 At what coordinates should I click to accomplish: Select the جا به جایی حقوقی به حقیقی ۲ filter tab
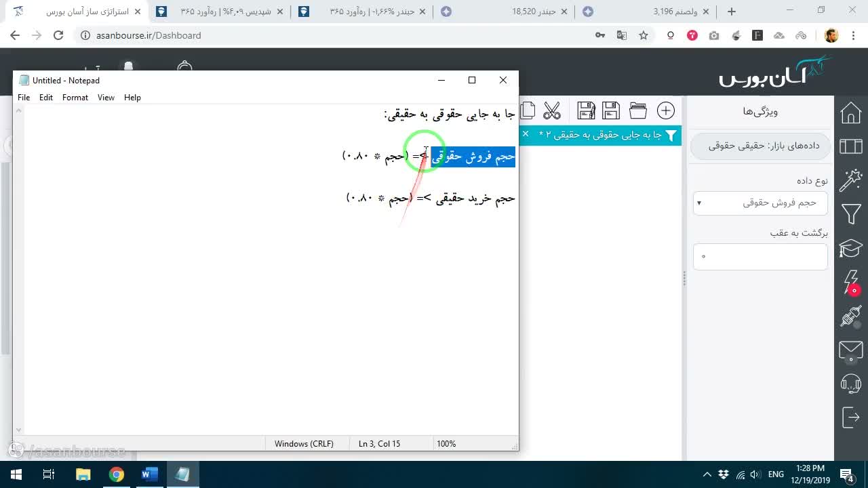coord(601,136)
